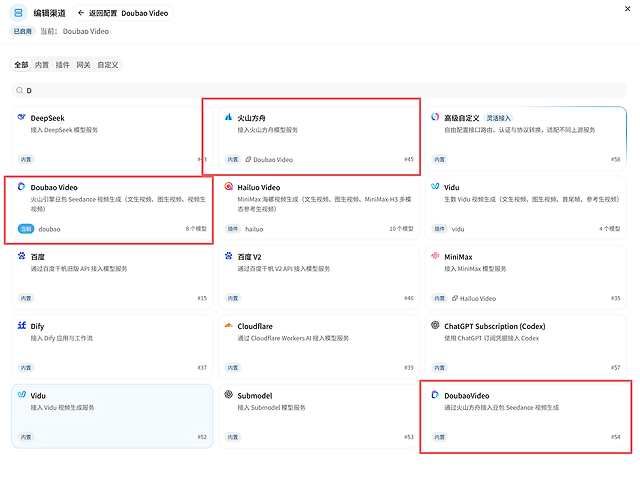The width and height of the screenshot is (640, 500).
Task: Click the Vidu plugin card icon
Action: click(435, 187)
